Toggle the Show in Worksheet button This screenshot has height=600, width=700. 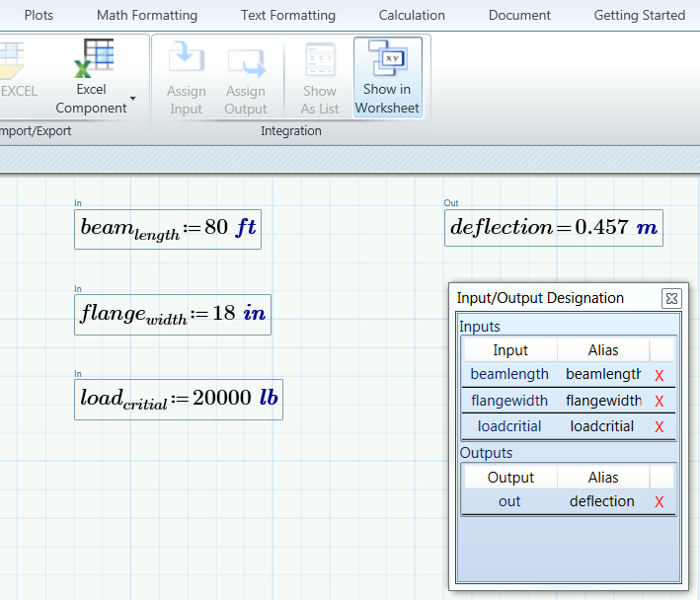pyautogui.click(x=387, y=77)
